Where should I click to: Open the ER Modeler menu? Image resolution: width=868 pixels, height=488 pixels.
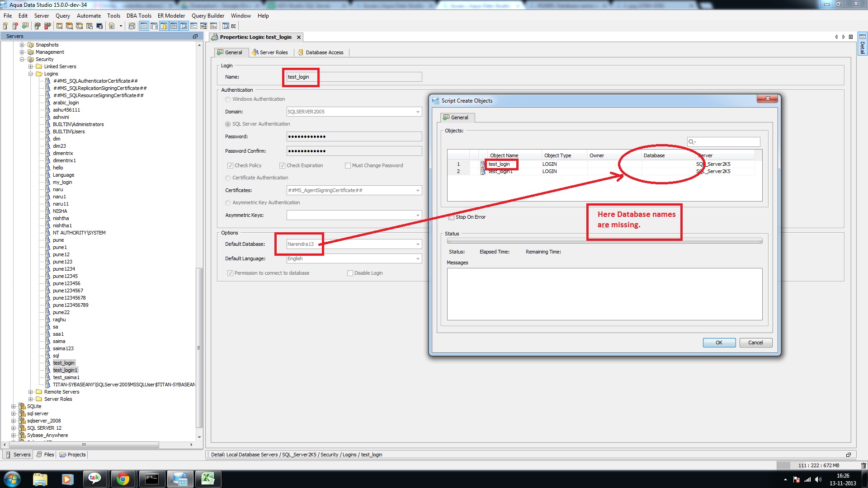click(x=171, y=16)
